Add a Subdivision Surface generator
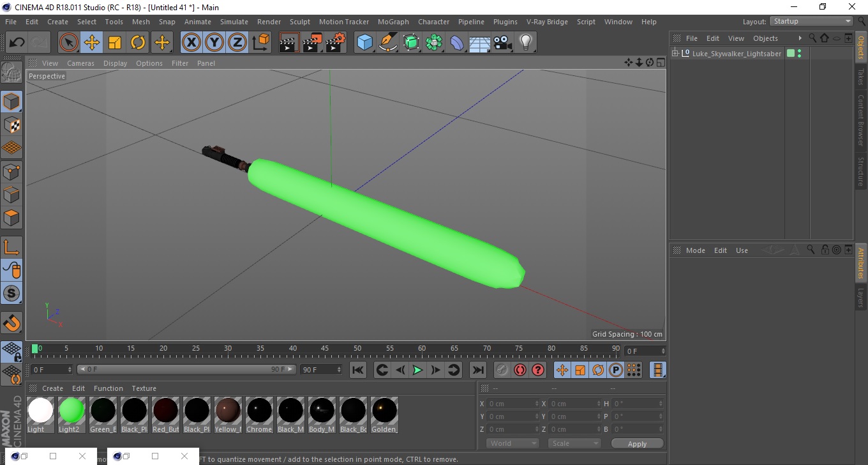This screenshot has height=465, width=868. (x=412, y=43)
